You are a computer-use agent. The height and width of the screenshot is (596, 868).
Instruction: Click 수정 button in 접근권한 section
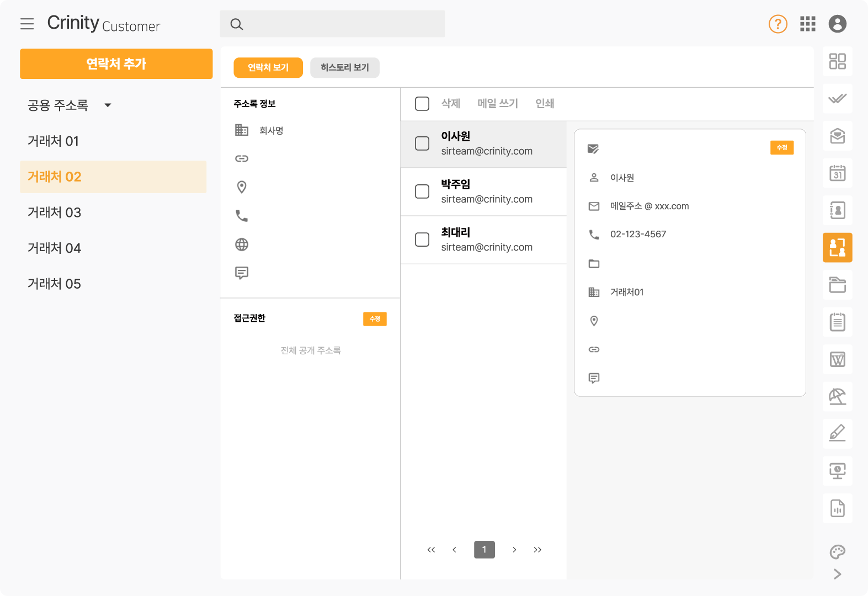(375, 319)
